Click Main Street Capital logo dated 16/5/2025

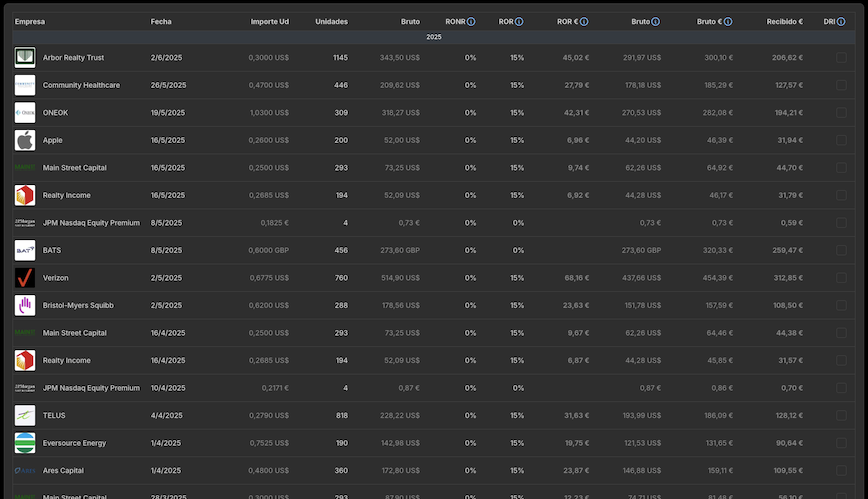click(25, 167)
